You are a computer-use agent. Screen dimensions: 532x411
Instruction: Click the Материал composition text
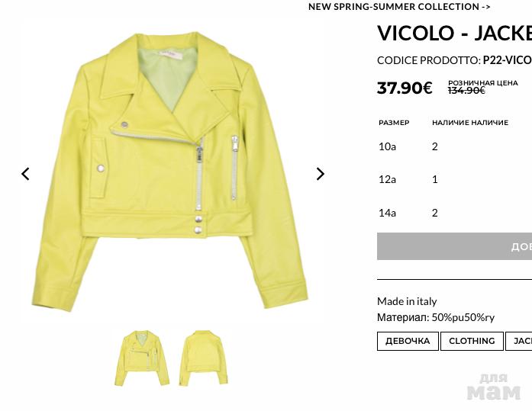point(436,317)
